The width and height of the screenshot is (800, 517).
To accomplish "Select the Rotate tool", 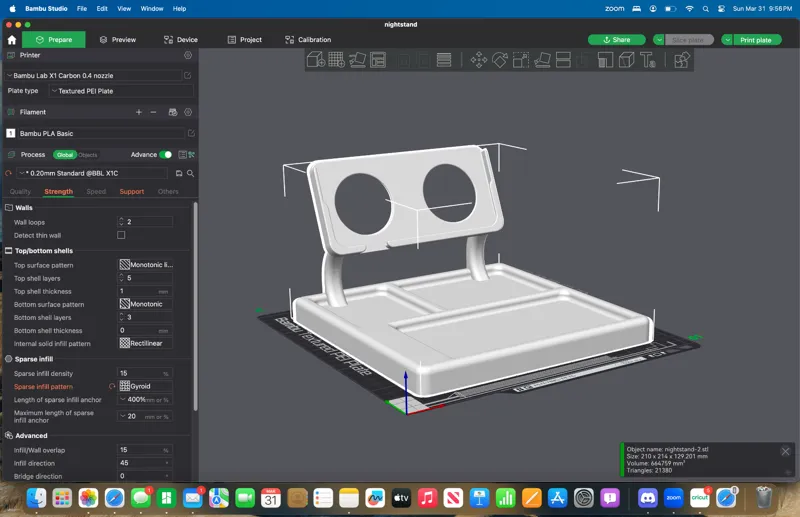I will pos(500,60).
